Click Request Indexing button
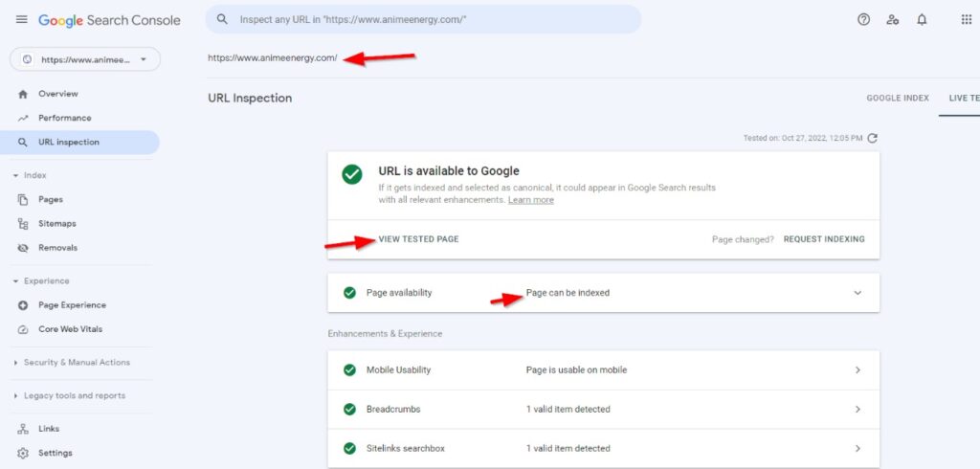 824,239
